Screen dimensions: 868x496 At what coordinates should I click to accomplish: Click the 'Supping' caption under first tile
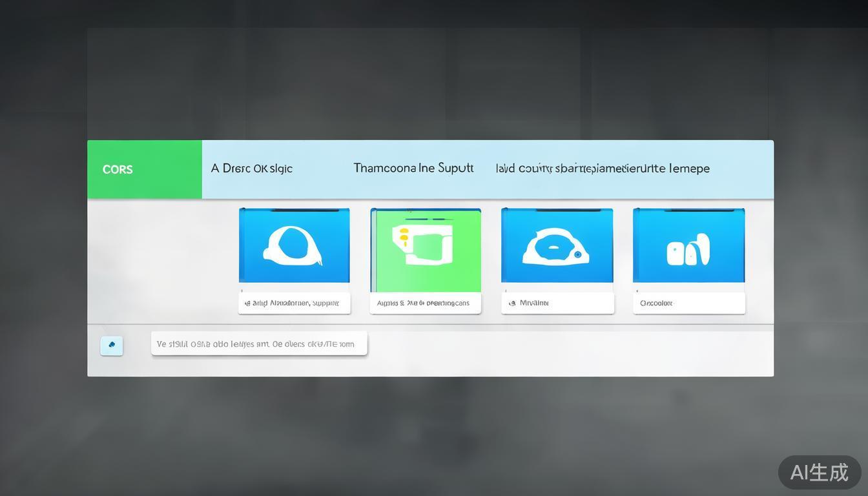click(x=297, y=303)
